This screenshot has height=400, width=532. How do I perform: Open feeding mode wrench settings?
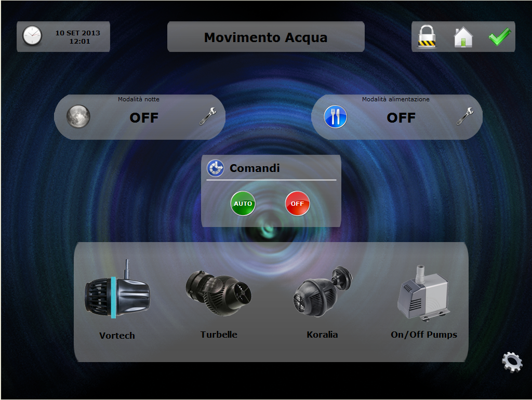click(465, 116)
